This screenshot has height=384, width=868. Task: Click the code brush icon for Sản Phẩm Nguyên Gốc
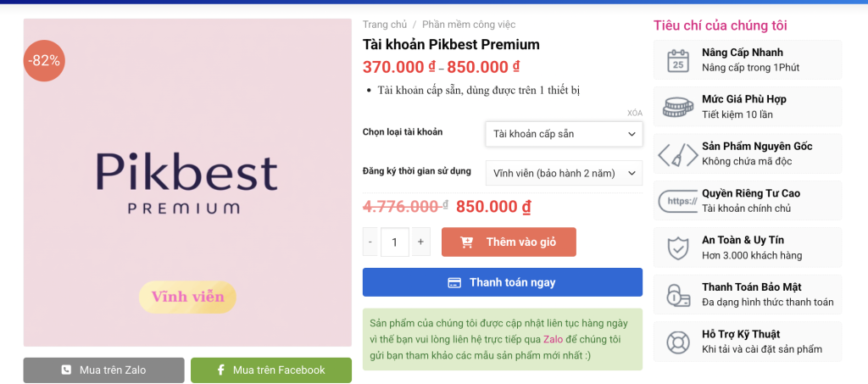click(677, 154)
